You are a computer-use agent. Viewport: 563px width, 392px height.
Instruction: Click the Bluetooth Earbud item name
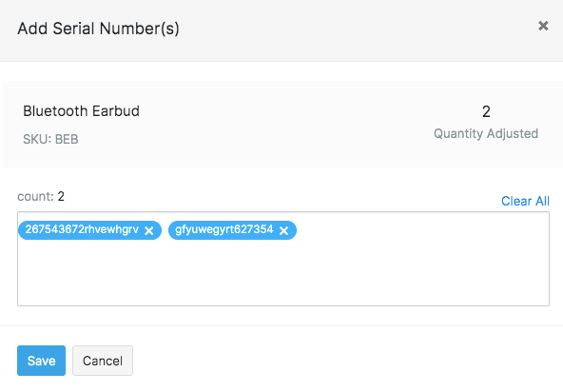point(81,111)
